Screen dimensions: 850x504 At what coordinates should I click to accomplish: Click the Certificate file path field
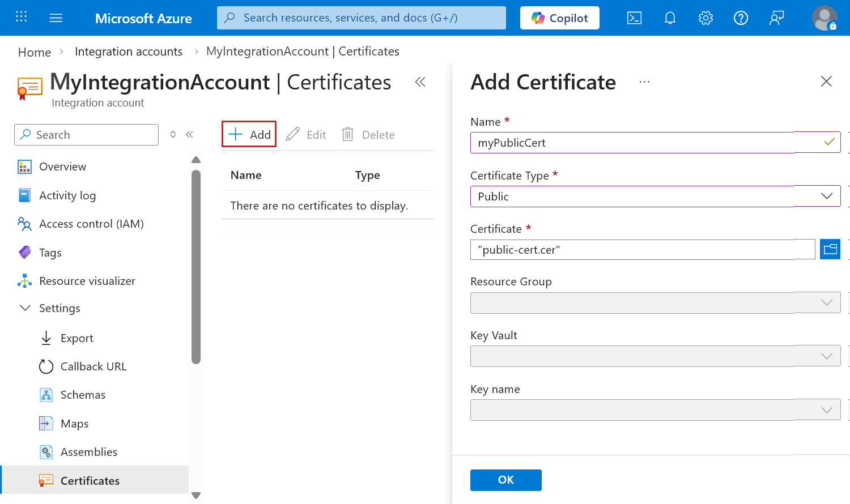coord(643,250)
